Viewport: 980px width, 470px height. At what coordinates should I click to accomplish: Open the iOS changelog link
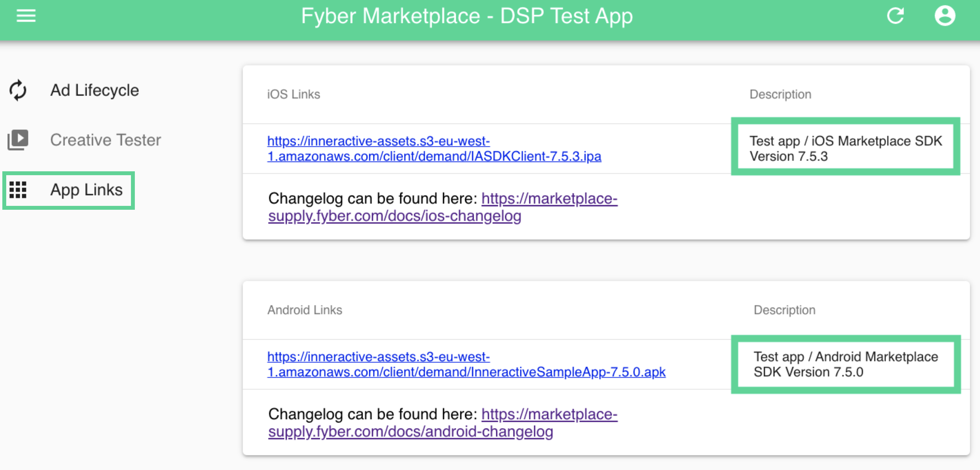tap(443, 207)
